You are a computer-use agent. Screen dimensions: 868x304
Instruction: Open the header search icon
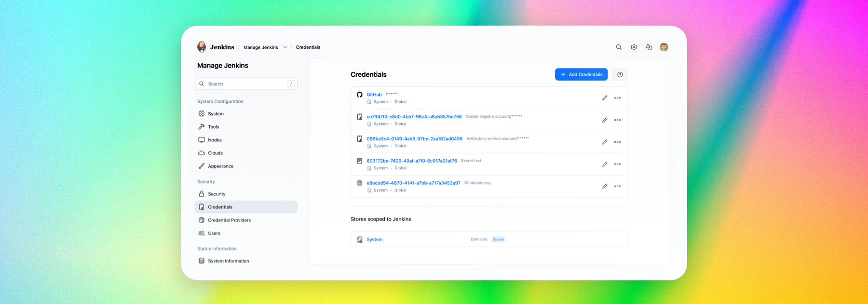coord(619,47)
